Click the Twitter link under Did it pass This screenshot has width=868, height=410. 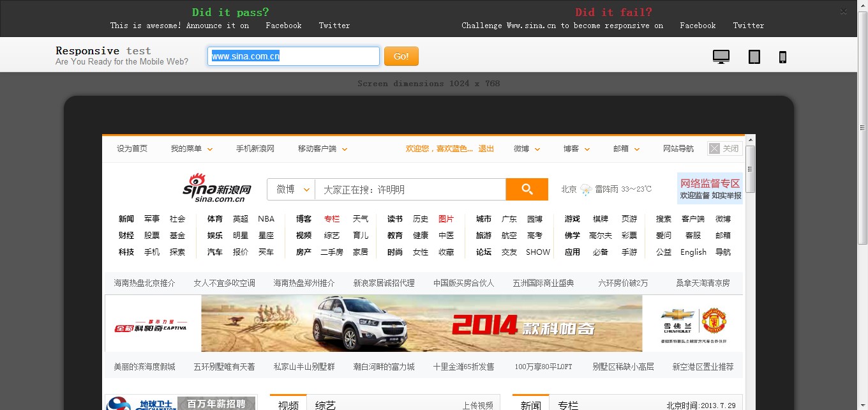[x=334, y=26]
